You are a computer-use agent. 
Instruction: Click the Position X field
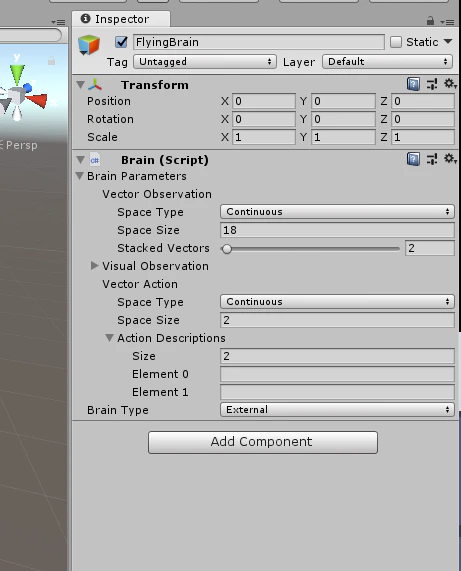pos(264,101)
